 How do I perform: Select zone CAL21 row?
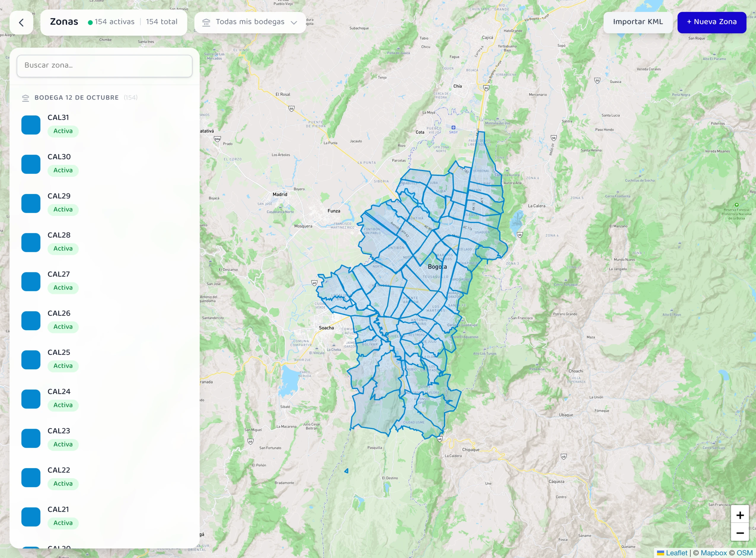(105, 516)
